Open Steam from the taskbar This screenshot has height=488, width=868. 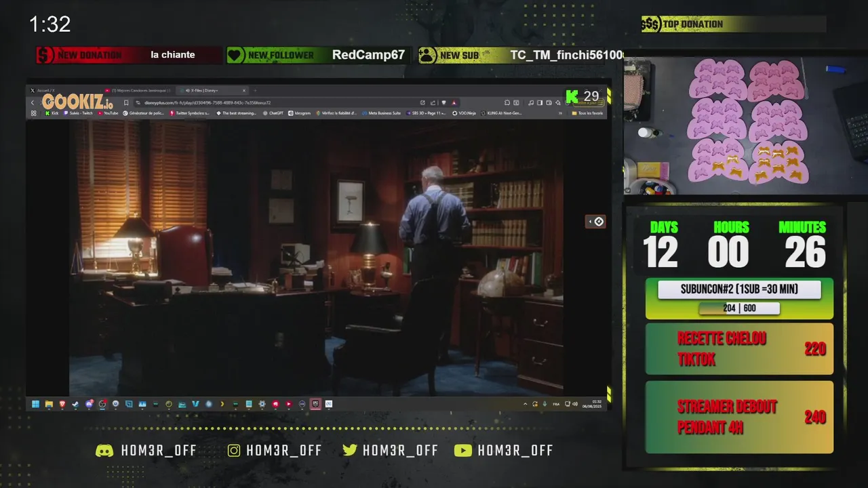tap(75, 404)
